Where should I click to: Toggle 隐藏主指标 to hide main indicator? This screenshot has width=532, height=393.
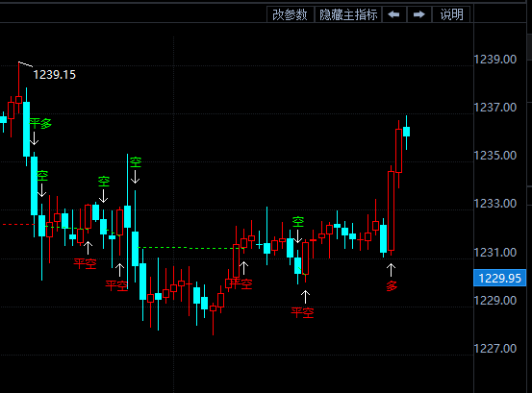(x=348, y=14)
